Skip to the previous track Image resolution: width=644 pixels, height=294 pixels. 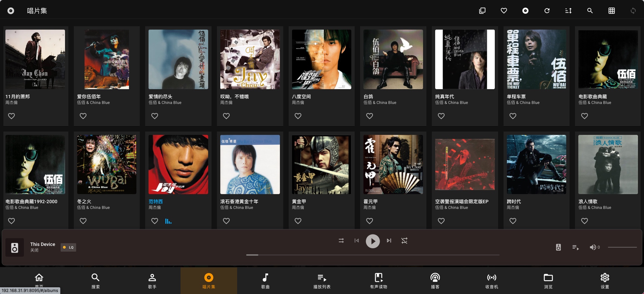point(357,241)
